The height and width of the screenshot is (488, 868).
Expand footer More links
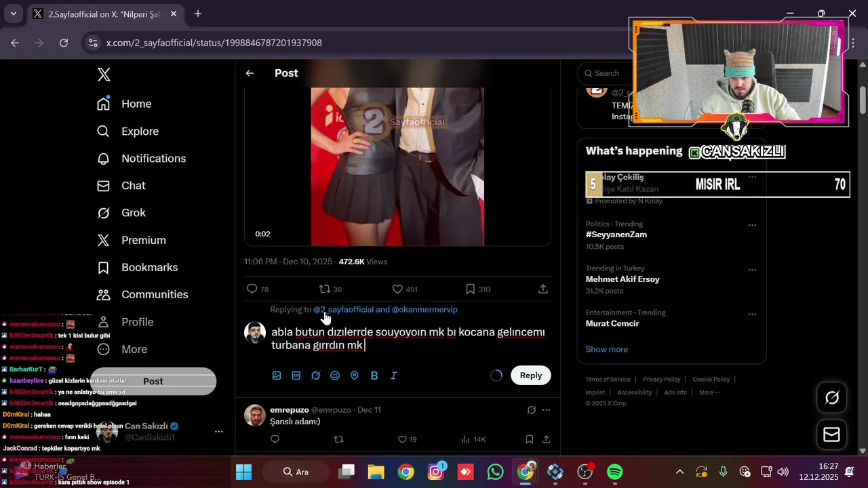pos(709,392)
